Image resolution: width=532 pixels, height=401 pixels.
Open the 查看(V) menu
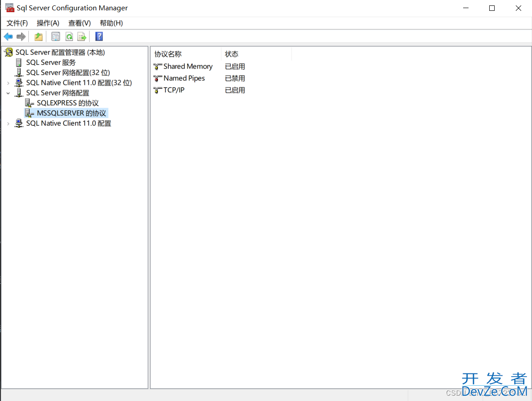(x=79, y=23)
